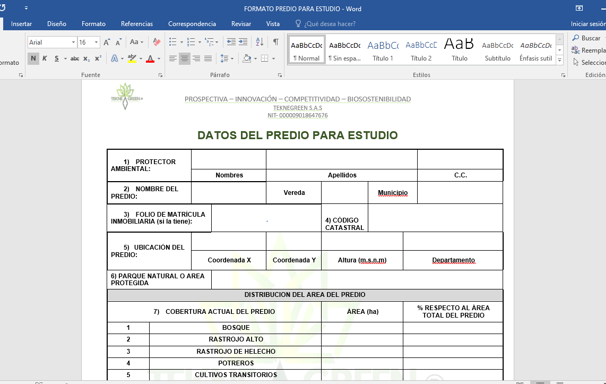The image size is (606, 384).
Task: Click line spacing icon
Action: [224, 59]
